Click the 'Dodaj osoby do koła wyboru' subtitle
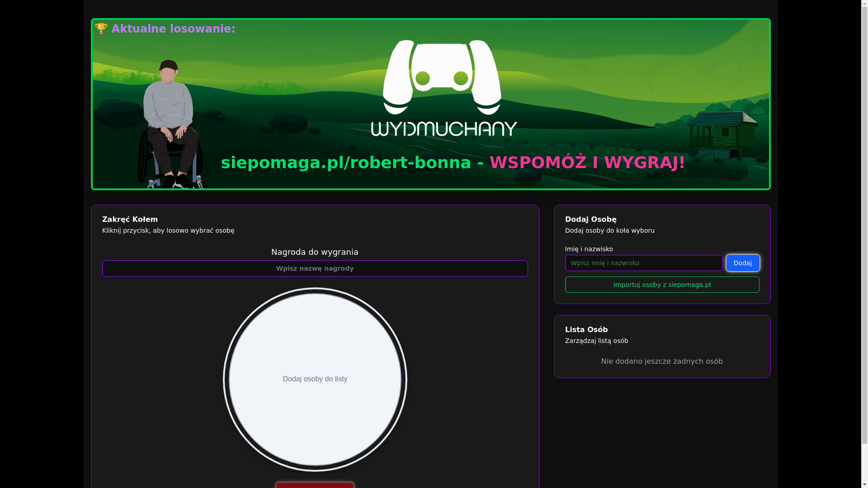 tap(610, 230)
